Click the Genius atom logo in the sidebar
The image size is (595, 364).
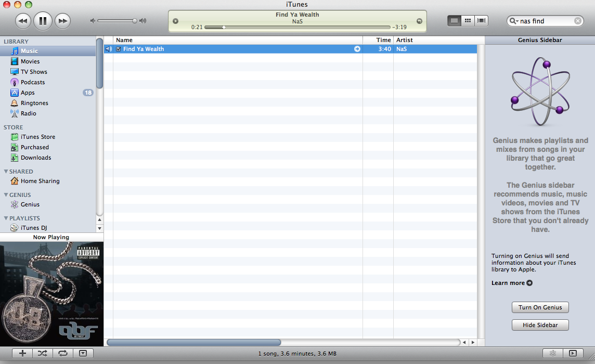[540, 92]
